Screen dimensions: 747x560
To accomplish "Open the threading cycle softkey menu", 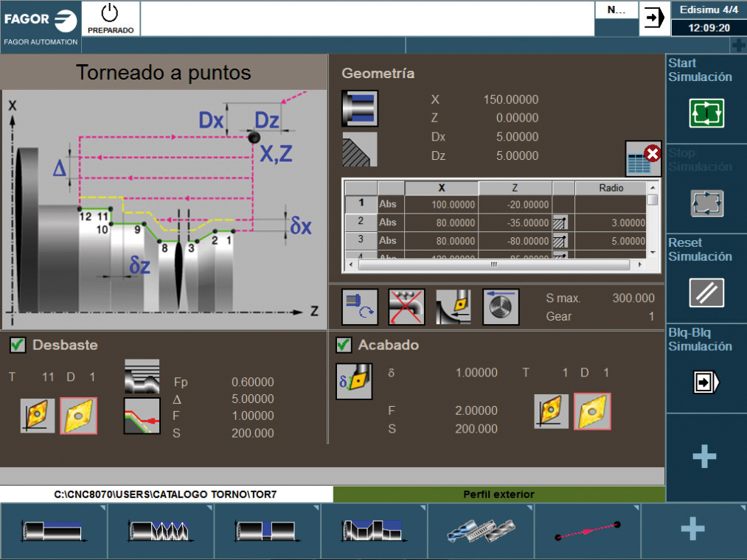I will coord(160,531).
